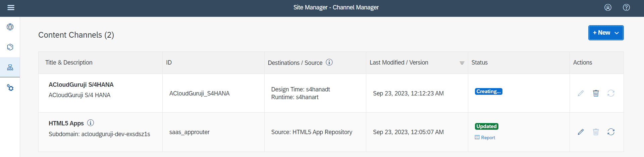Click info icon beside Destinations / Source
This screenshot has width=644, height=157.
[329, 62]
